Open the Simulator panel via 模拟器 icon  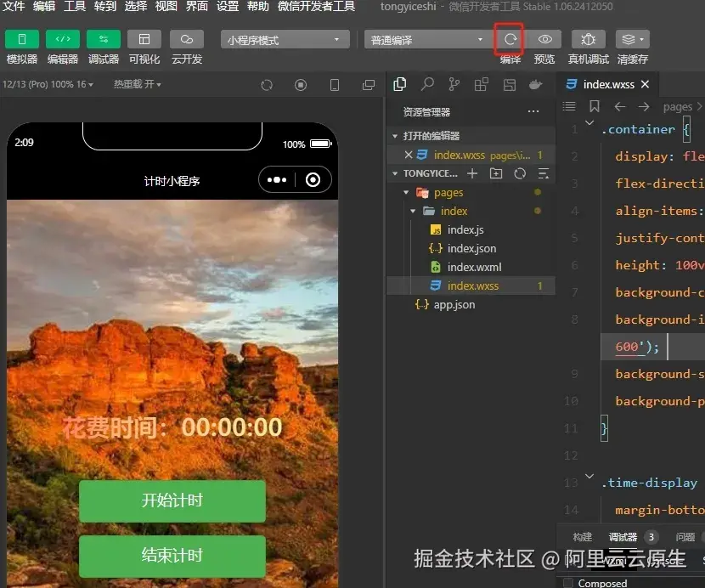(x=22, y=38)
